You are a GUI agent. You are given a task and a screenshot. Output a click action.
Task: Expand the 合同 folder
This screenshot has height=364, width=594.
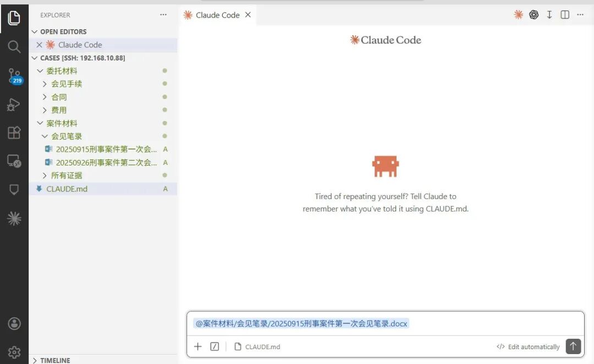tap(103, 97)
